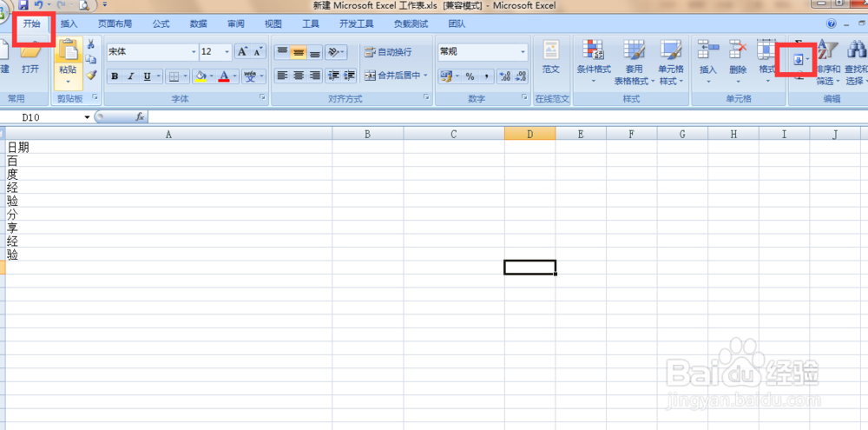This screenshot has height=430, width=868.
Task: Switch to the Page Layout (页面布局) tab
Action: pyautogui.click(x=115, y=23)
